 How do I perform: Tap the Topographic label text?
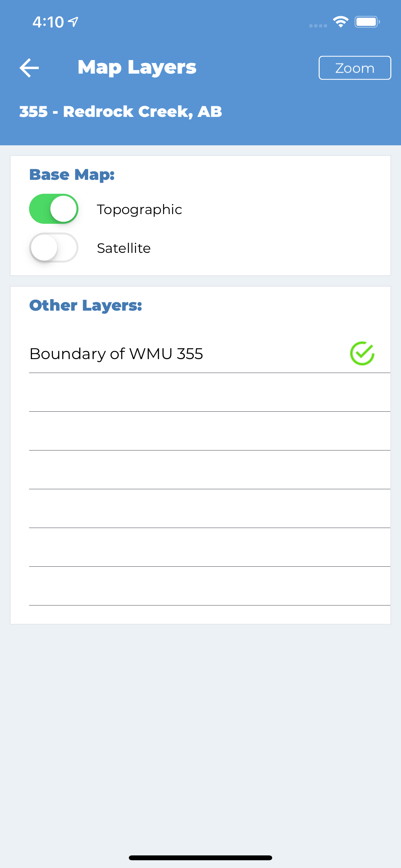pyautogui.click(x=139, y=210)
